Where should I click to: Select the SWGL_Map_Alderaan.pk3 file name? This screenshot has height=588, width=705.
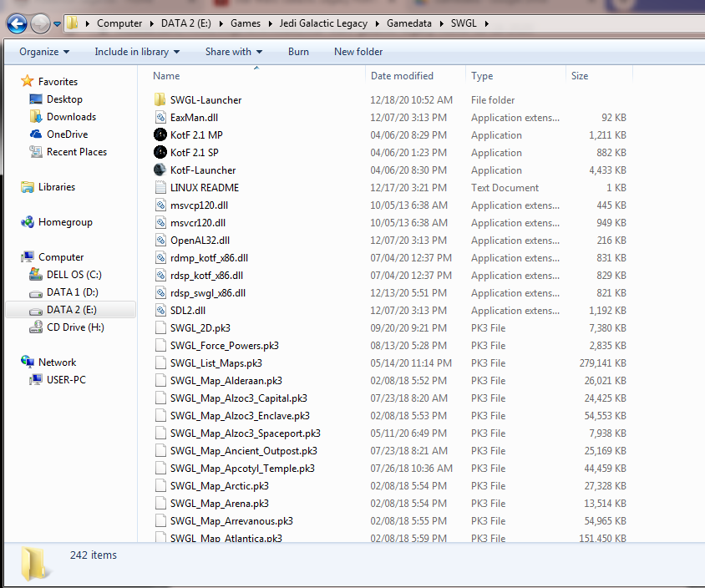pyautogui.click(x=226, y=381)
